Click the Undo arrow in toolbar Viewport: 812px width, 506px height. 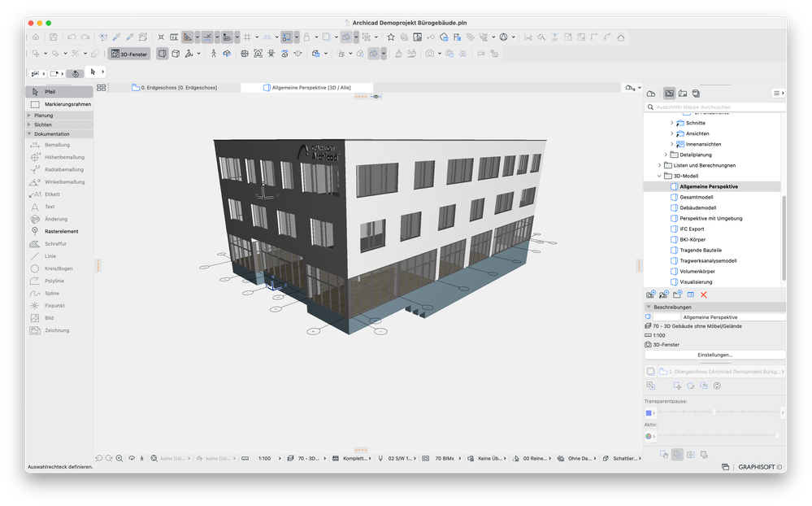72,37
